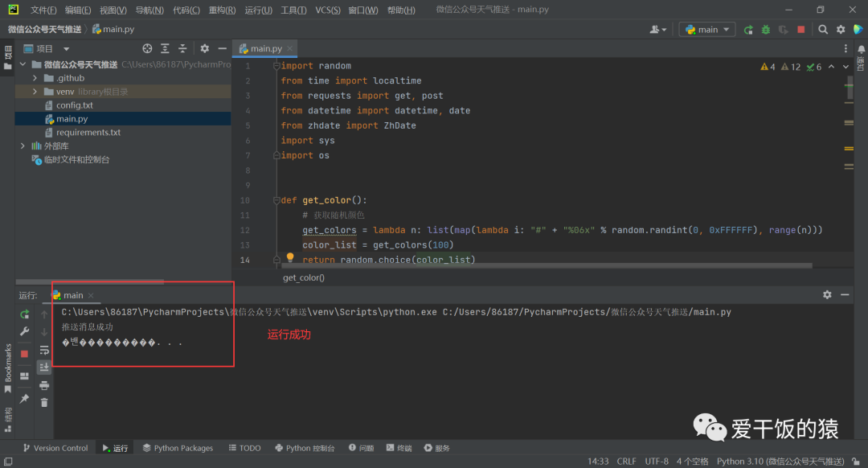This screenshot has height=468, width=868.
Task: Open 重构(R) menu
Action: coord(222,10)
